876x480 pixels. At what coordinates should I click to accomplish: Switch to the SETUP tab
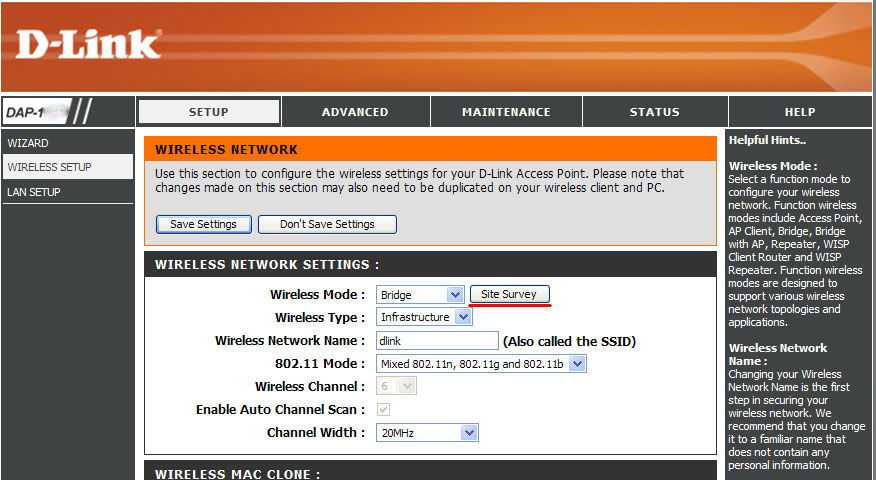click(x=208, y=112)
